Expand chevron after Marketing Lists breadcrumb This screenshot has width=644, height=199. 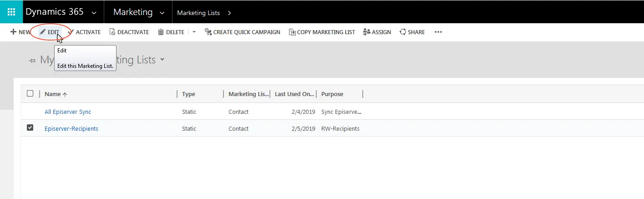click(x=229, y=13)
